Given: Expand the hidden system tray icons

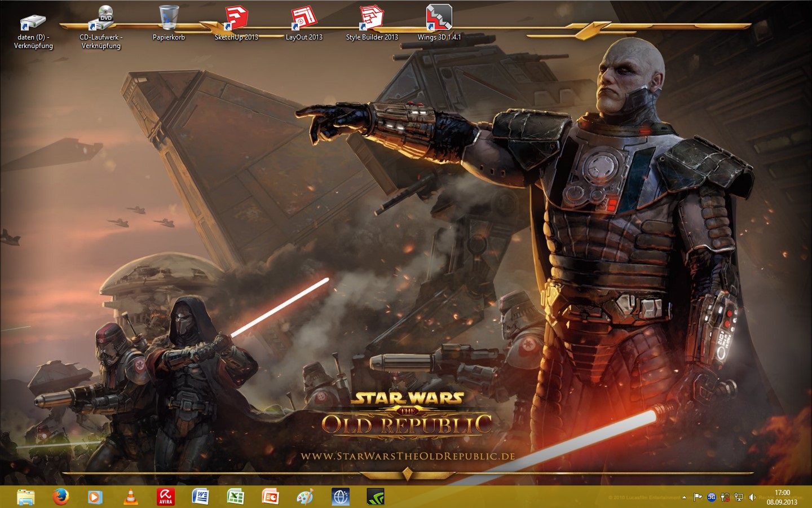Looking at the screenshot, I should (x=684, y=497).
